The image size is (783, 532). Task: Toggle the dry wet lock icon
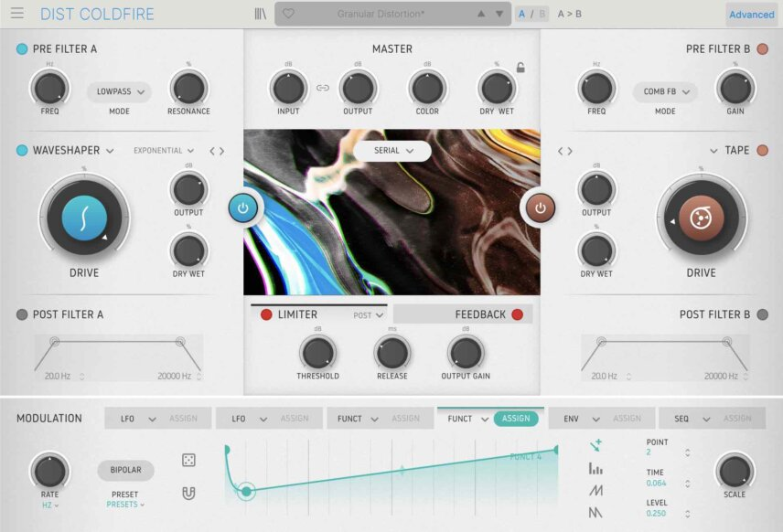[520, 68]
